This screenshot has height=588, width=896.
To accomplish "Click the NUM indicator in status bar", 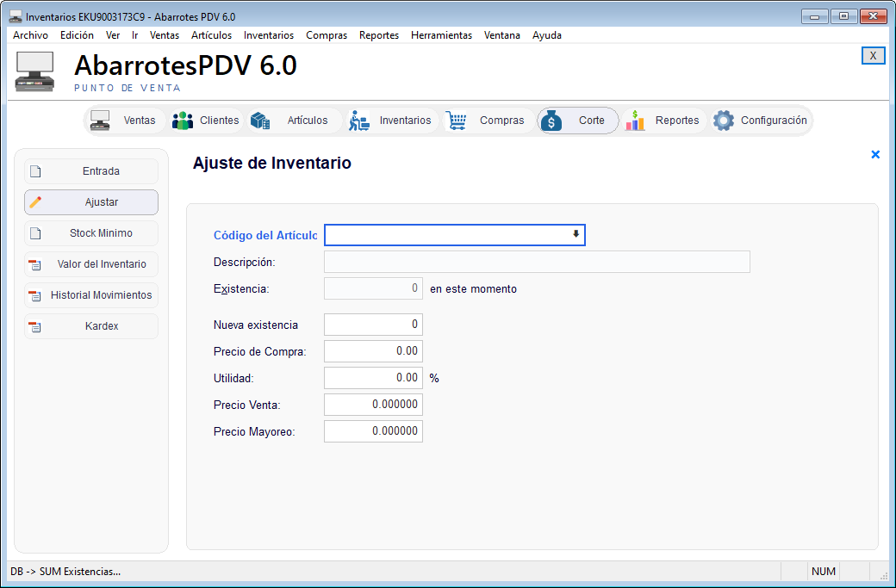I will coord(824,572).
